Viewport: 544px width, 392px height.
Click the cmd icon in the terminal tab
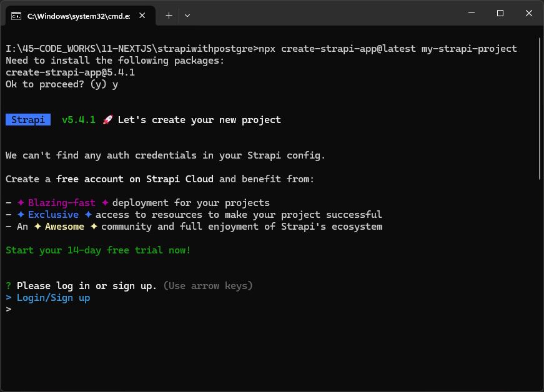pos(16,16)
